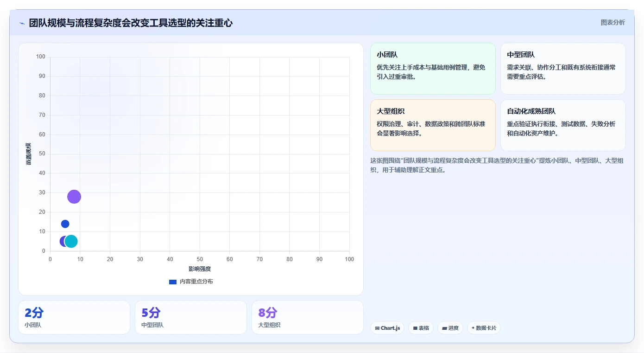The image size is (644, 353).
Task: Open the 小团队 info card
Action: coord(433,69)
